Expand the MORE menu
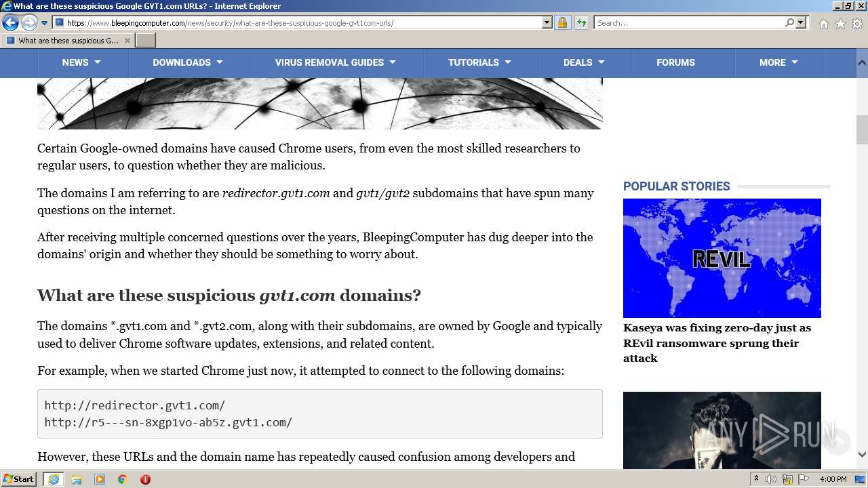This screenshot has height=488, width=868. click(778, 62)
